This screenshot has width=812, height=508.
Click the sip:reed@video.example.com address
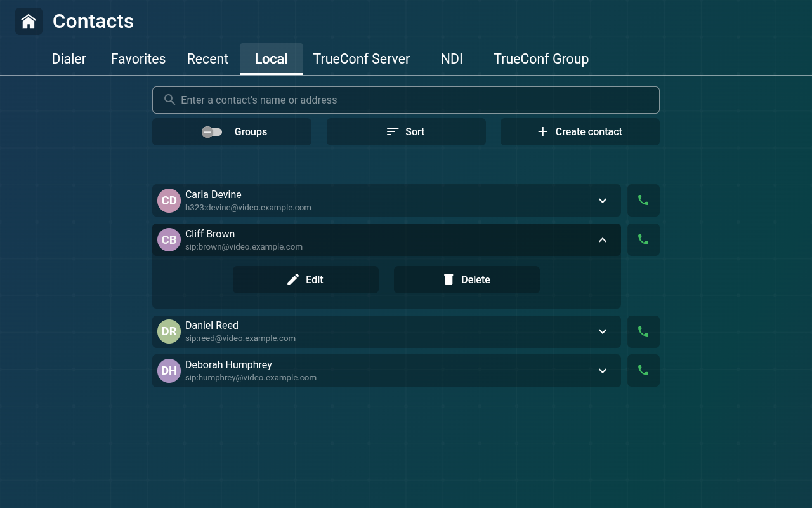tap(240, 338)
